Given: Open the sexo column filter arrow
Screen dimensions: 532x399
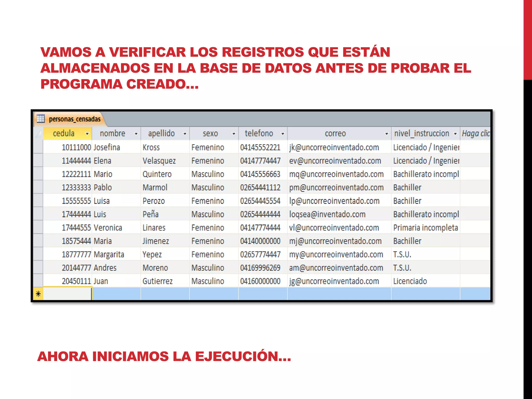Looking at the screenshot, I should pyautogui.click(x=234, y=134).
